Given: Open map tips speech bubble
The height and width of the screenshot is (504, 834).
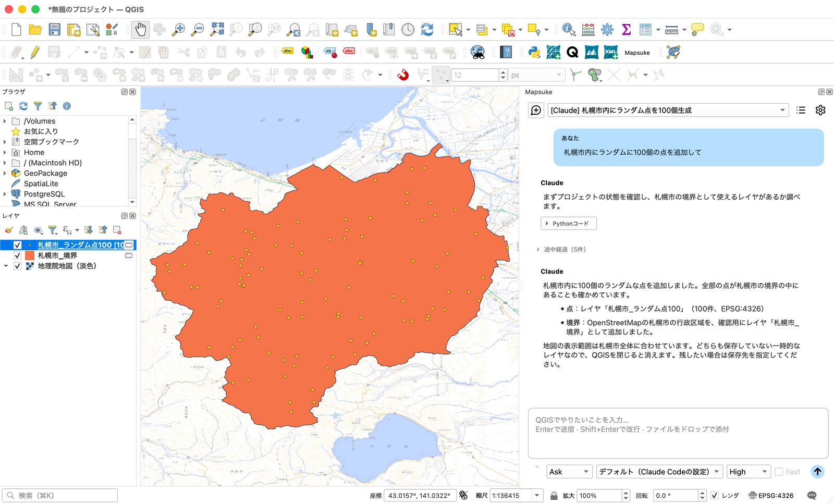Looking at the screenshot, I should pyautogui.click(x=697, y=30).
